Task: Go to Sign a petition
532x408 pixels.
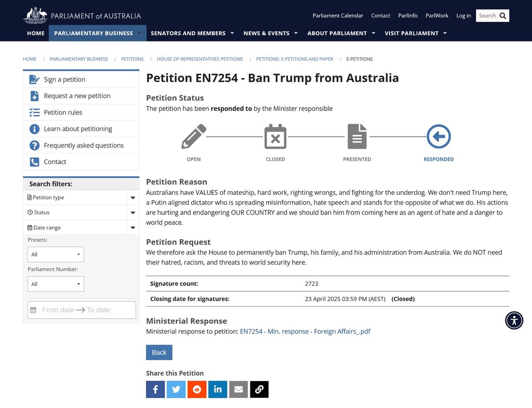Action: click(x=64, y=80)
